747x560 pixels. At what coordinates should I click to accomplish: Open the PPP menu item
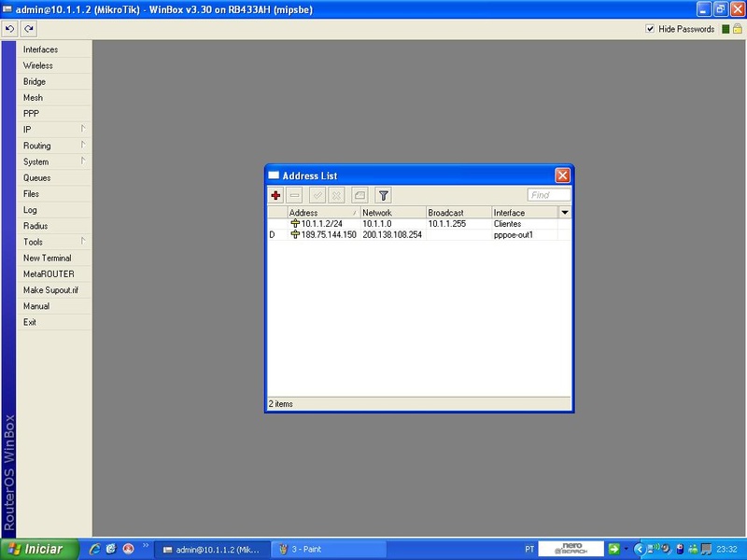[x=54, y=113]
